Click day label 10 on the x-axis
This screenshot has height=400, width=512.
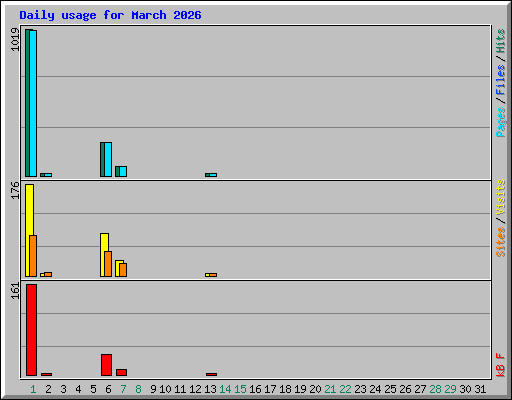tap(165, 389)
